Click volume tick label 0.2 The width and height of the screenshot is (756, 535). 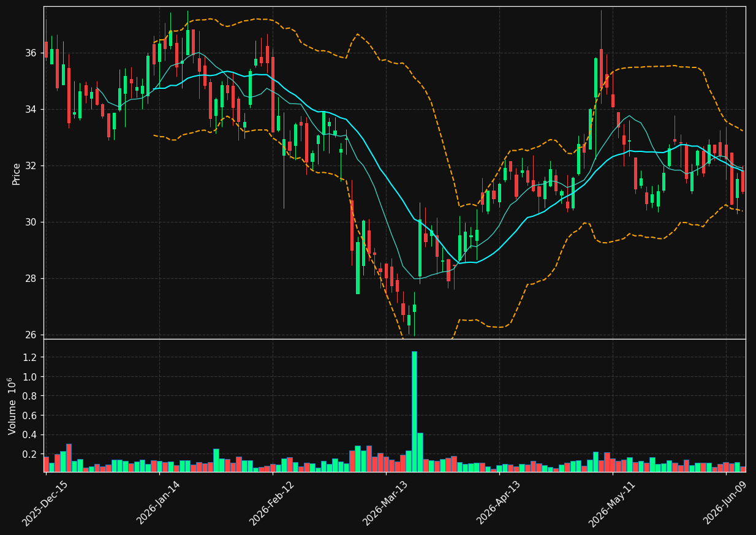coord(30,454)
